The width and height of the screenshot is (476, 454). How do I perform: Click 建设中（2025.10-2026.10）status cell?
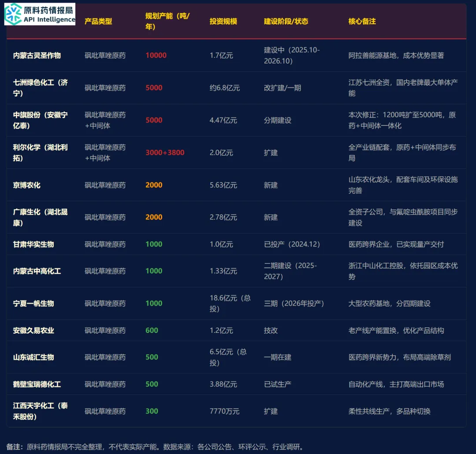(292, 55)
